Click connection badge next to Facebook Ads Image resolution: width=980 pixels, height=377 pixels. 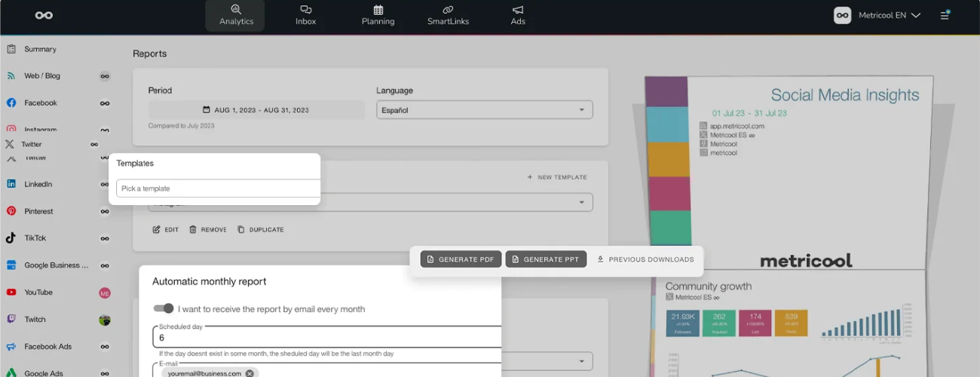click(x=105, y=347)
